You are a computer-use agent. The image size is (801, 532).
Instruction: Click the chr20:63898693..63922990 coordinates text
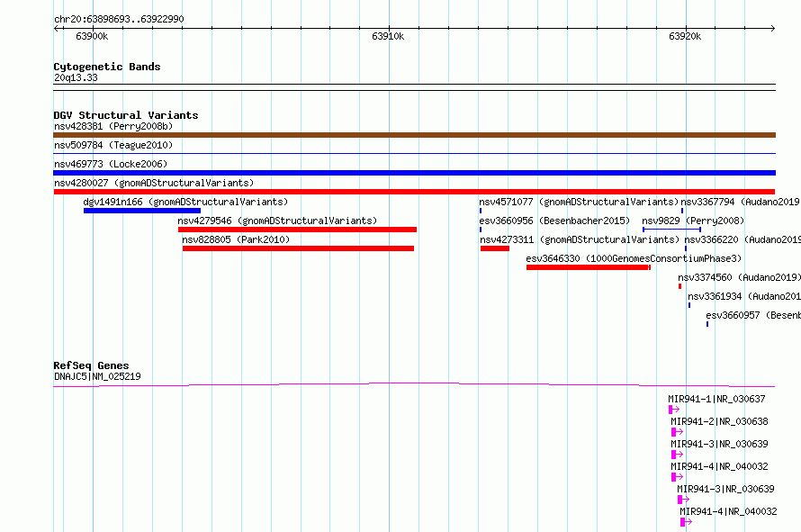[x=119, y=19]
